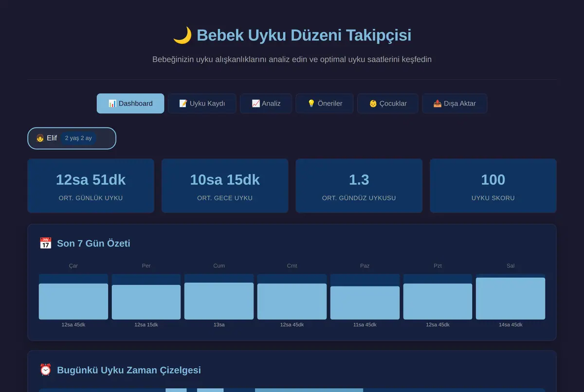Click the 'Bebek Uyku Düzeni Takipçisi' title

[304, 35]
